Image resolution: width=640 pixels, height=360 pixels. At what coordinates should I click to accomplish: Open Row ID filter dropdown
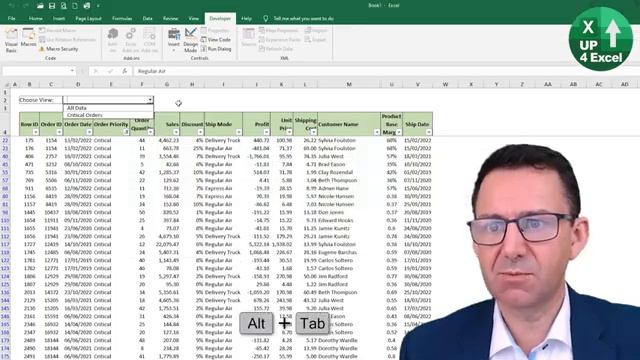pos(36,132)
